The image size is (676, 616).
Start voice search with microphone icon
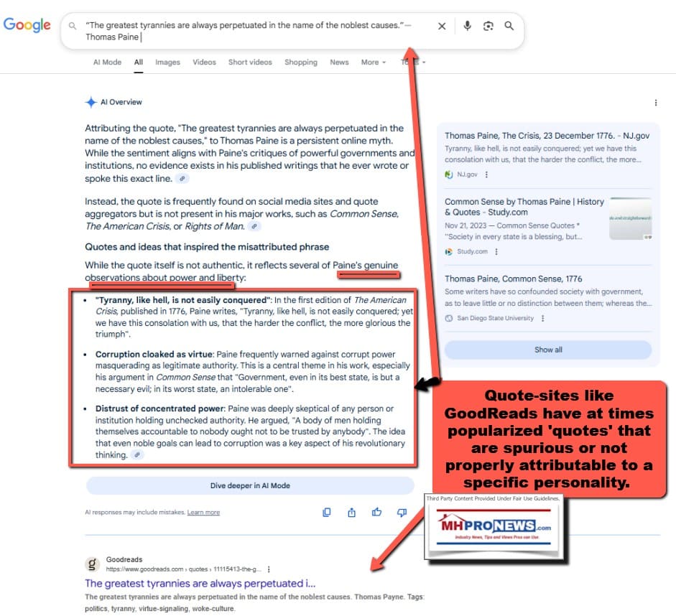click(468, 26)
